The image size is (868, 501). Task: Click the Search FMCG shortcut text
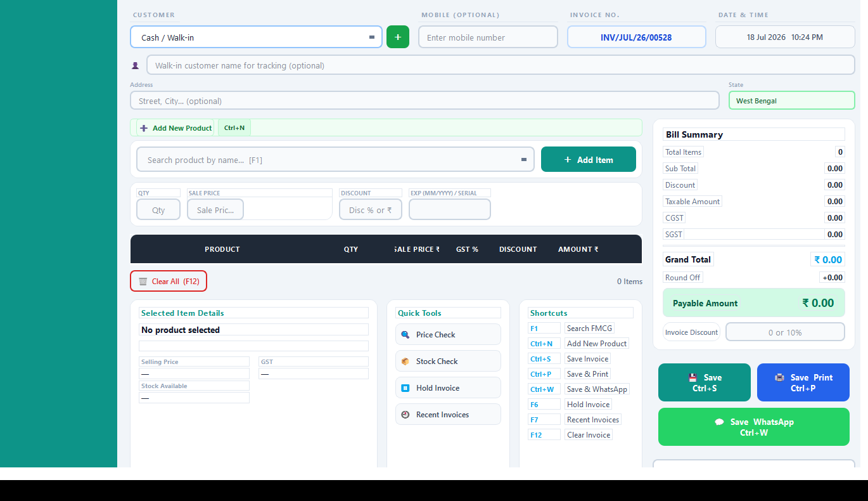click(x=590, y=329)
